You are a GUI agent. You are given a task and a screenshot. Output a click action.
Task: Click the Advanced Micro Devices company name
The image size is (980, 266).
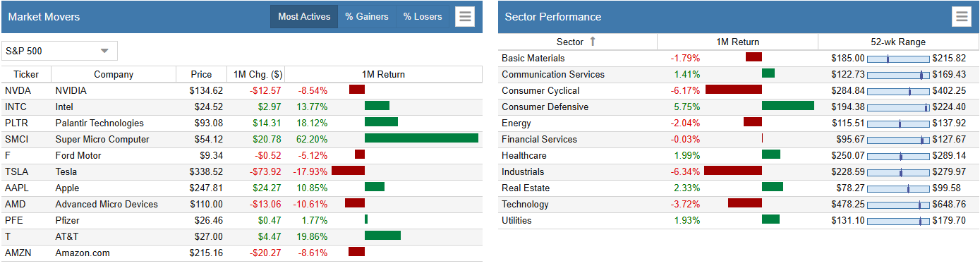[x=107, y=204]
